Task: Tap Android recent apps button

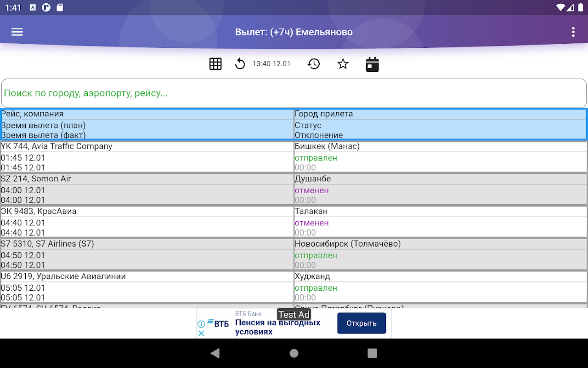Action: click(373, 353)
